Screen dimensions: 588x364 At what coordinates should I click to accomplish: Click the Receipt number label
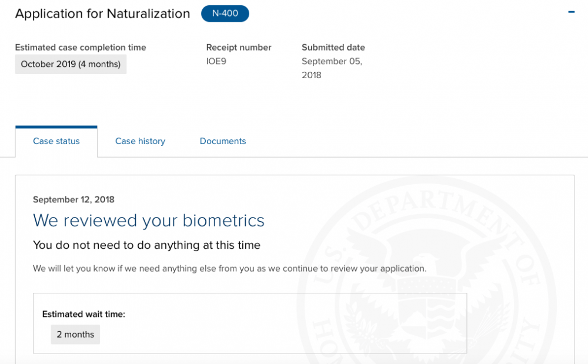pos(239,47)
